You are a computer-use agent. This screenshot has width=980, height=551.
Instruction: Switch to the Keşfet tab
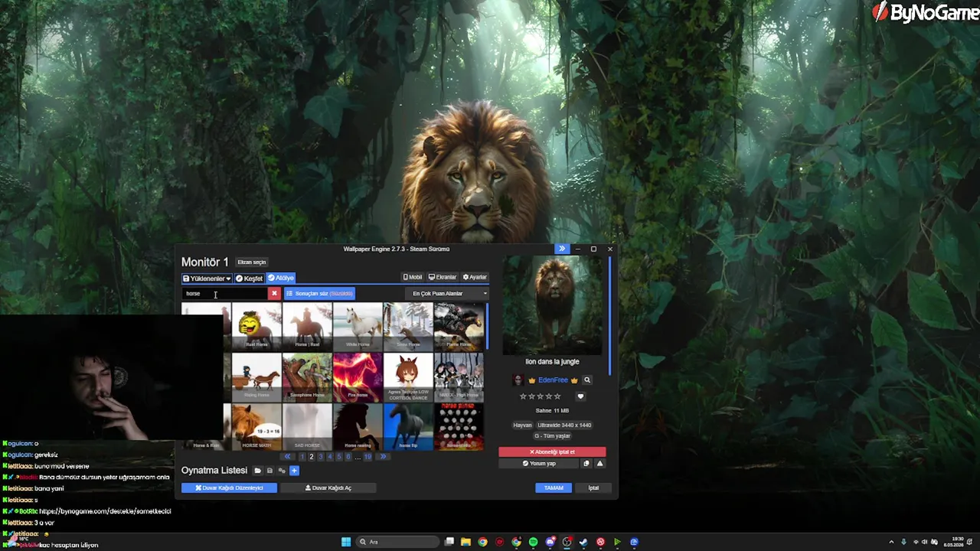[249, 279]
